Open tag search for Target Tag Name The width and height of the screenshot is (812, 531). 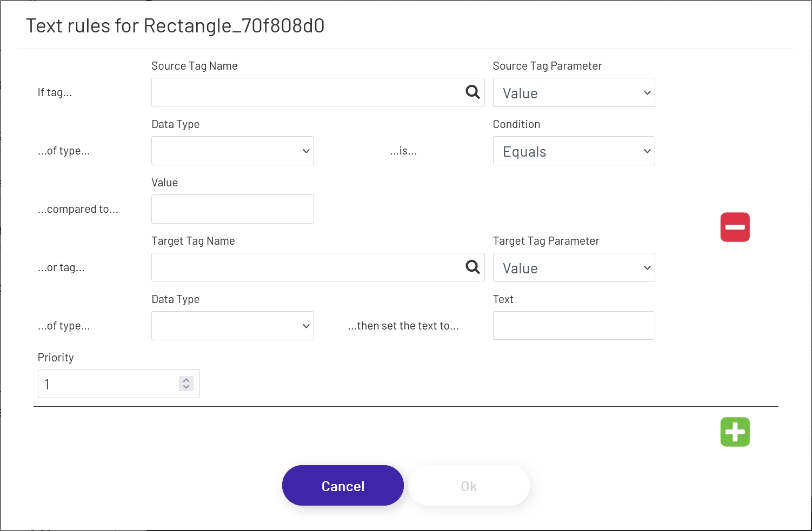(x=472, y=267)
